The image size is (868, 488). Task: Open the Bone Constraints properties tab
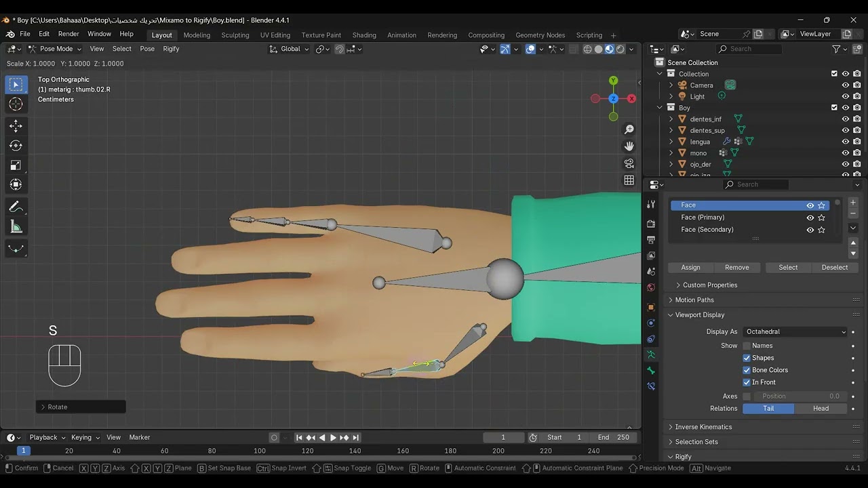[x=651, y=386]
